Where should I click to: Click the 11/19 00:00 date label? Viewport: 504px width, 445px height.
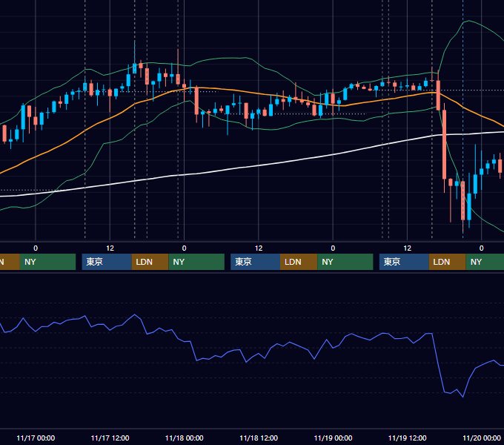click(333, 438)
